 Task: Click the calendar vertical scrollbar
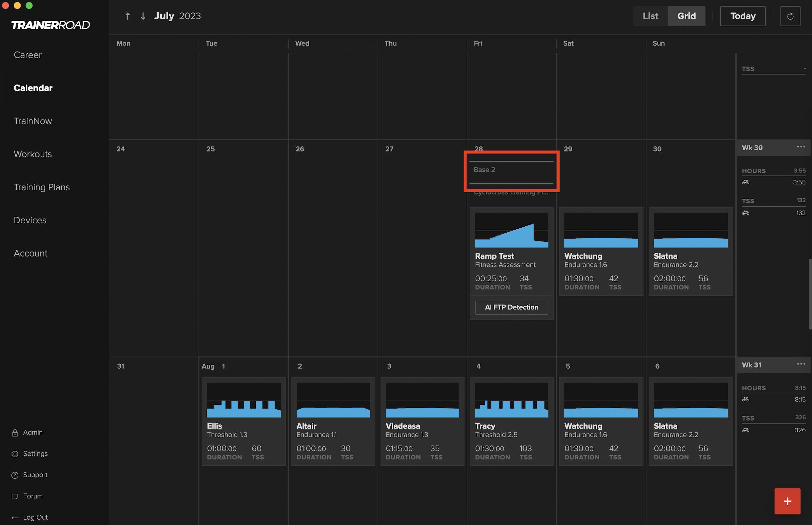click(810, 294)
